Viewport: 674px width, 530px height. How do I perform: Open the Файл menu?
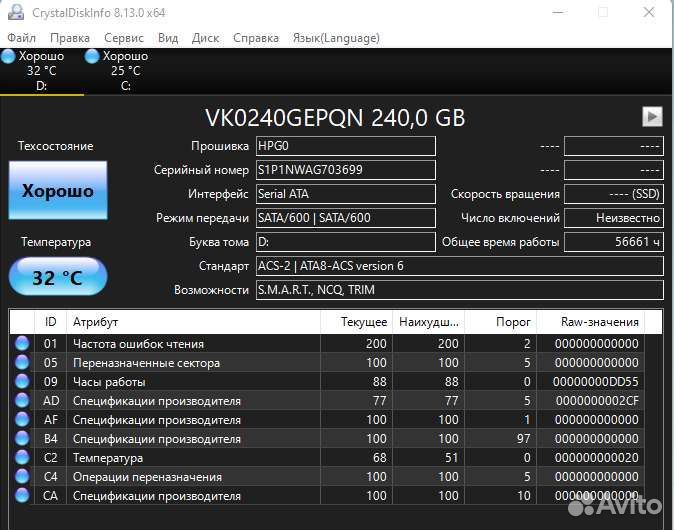coord(21,38)
